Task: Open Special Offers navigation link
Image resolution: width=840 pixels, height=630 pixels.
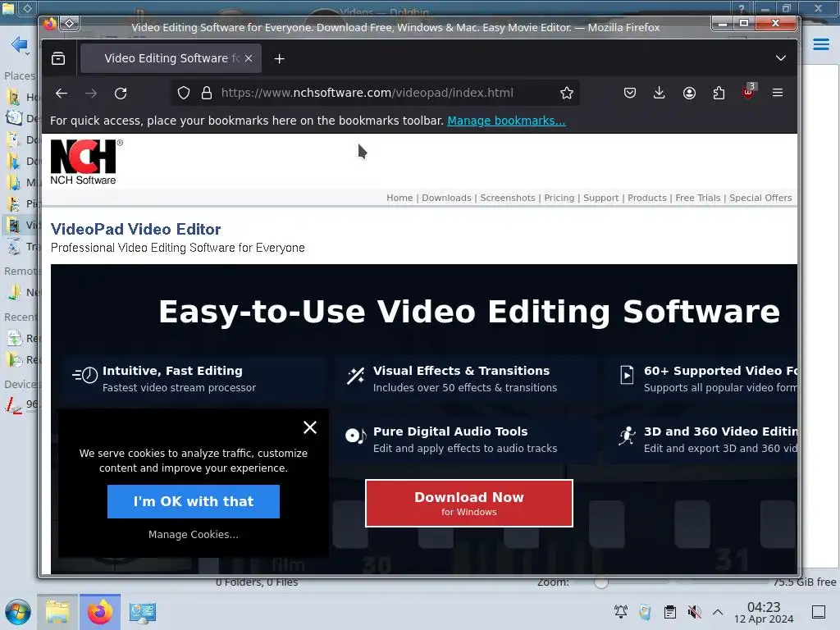Action: 760,198
